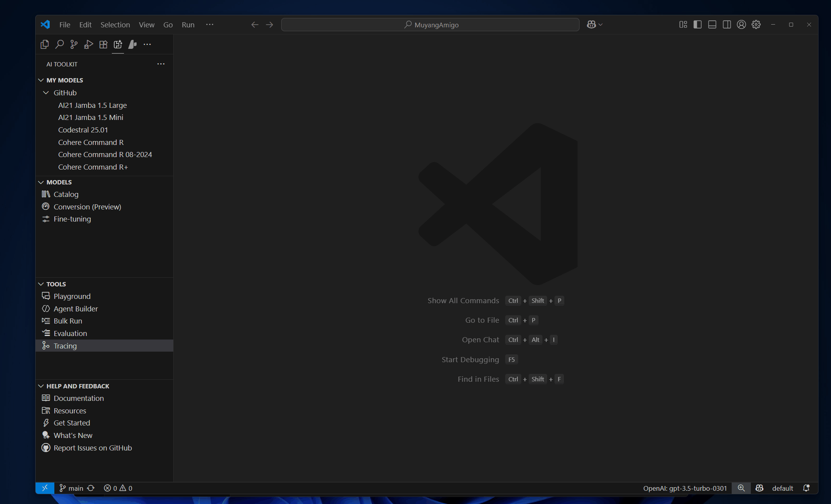Show hidden menu bar items
This screenshot has height=504, width=831.
coord(210,25)
